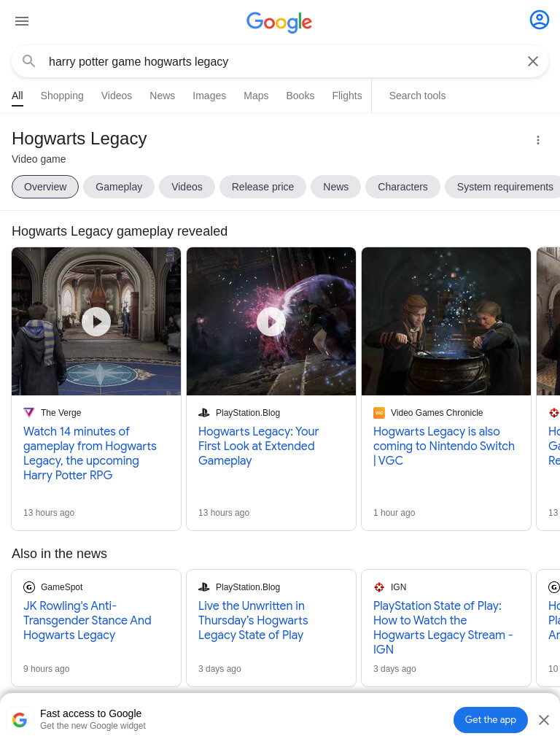Click Google G icon in app banner
The height and width of the screenshot is (747, 560).
[20, 719]
